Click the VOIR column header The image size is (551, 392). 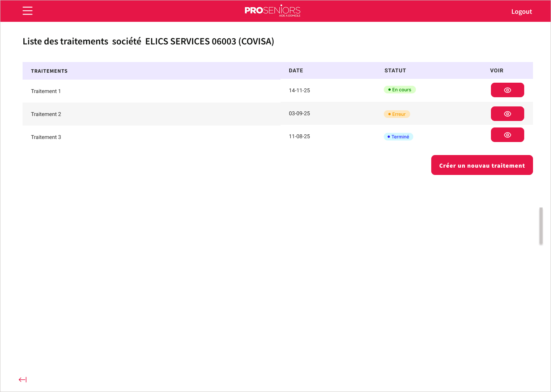pos(496,70)
